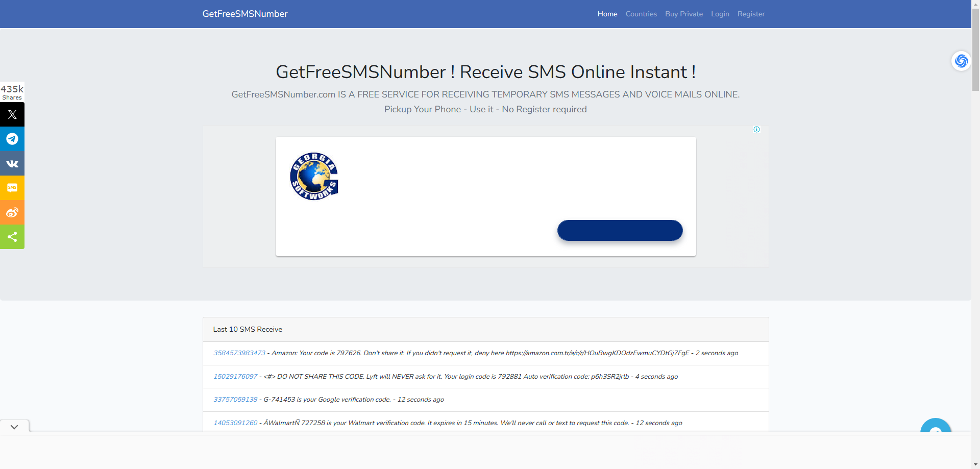
Task: Share via the Telegram icon
Action: [x=12, y=139]
